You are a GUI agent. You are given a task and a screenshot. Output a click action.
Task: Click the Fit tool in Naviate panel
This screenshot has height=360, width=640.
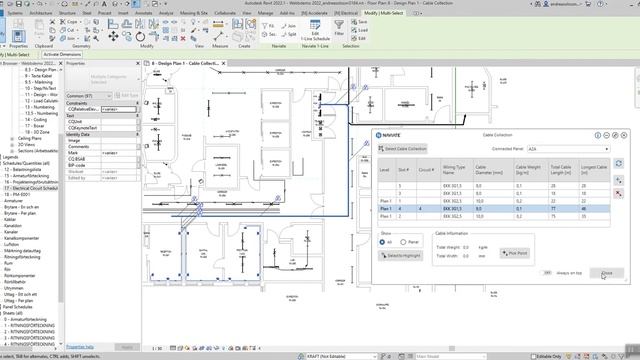click(x=268, y=26)
